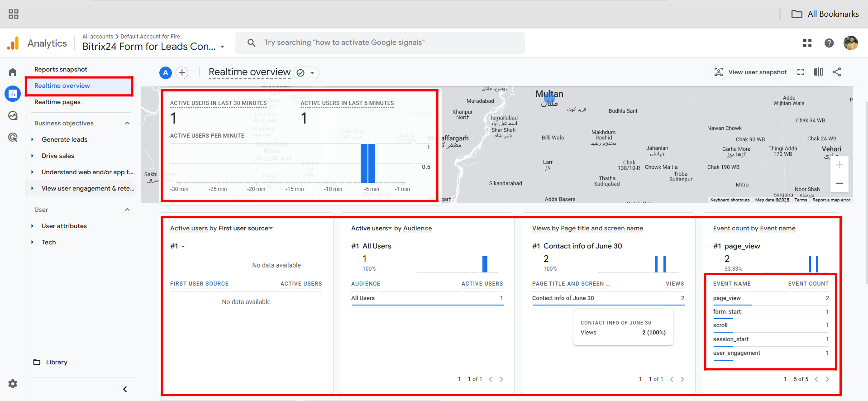Select user_engagement event row
The width and height of the screenshot is (868, 401).
(x=771, y=353)
